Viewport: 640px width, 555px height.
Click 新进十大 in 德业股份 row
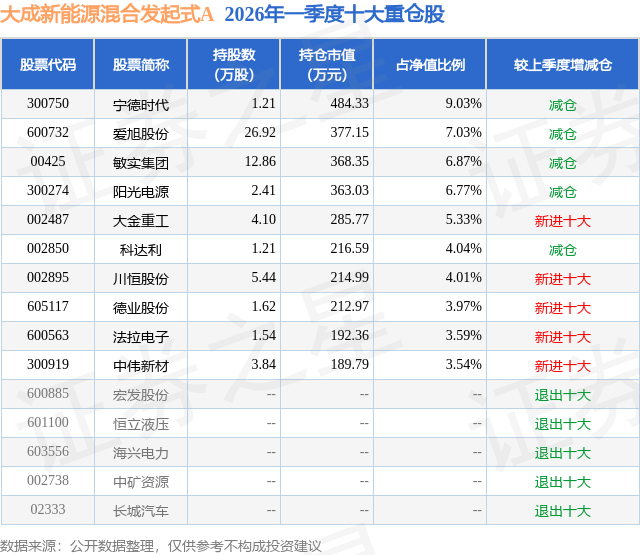pyautogui.click(x=563, y=308)
